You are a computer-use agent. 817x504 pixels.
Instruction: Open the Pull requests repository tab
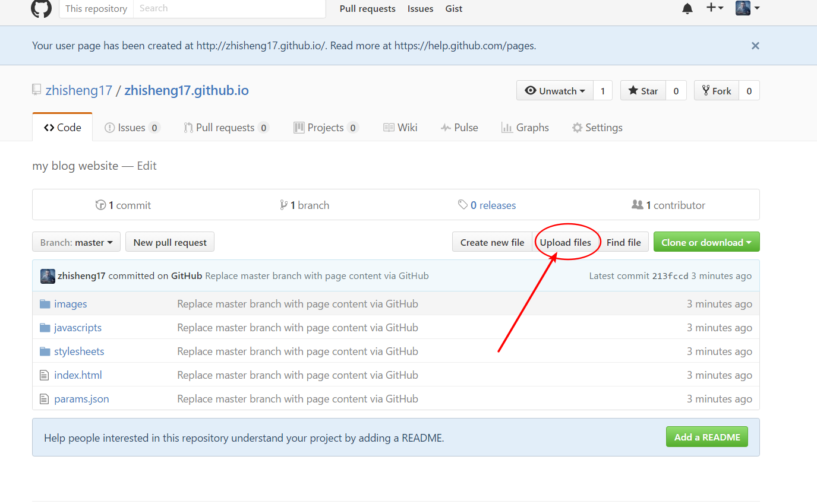[x=226, y=128]
